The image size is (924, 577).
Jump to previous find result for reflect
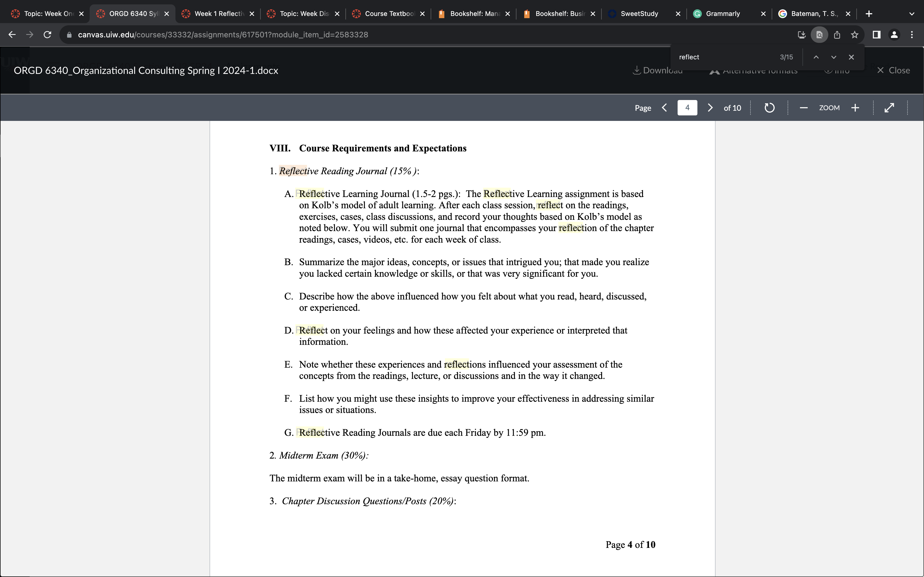tap(816, 57)
